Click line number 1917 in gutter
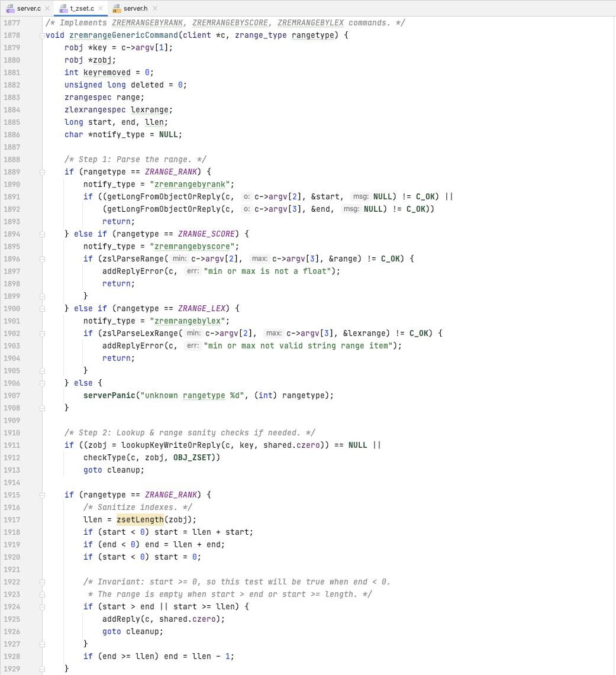 coord(12,519)
